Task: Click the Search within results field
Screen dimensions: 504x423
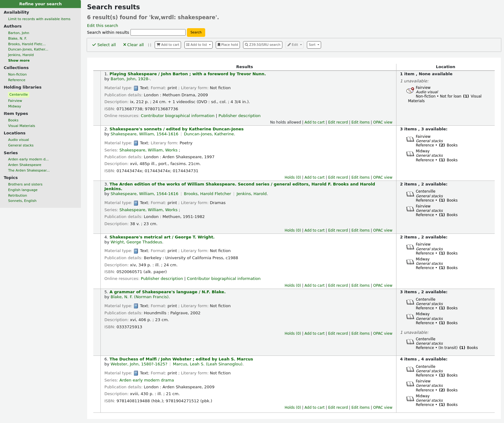Action: (x=158, y=33)
